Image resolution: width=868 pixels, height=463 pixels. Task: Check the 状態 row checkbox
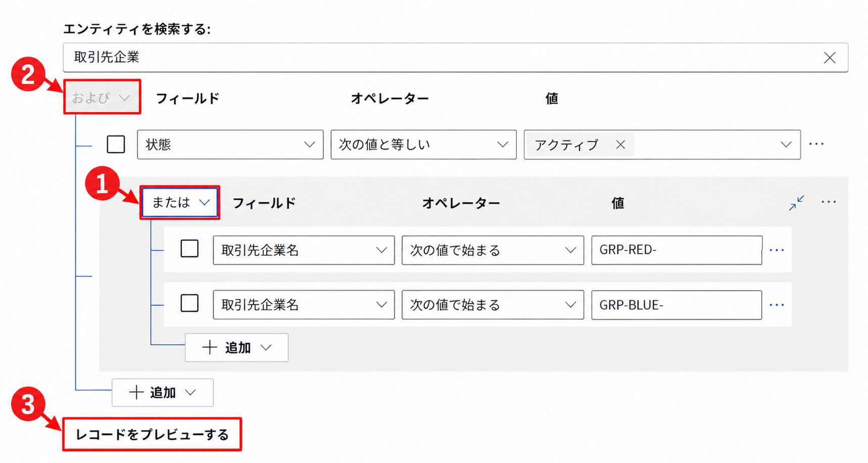pyautogui.click(x=116, y=144)
